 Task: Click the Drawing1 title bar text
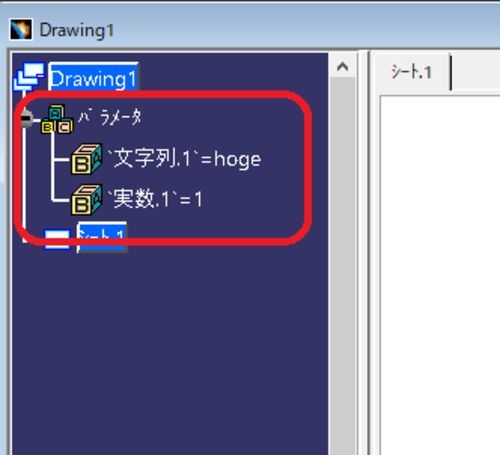(x=77, y=30)
